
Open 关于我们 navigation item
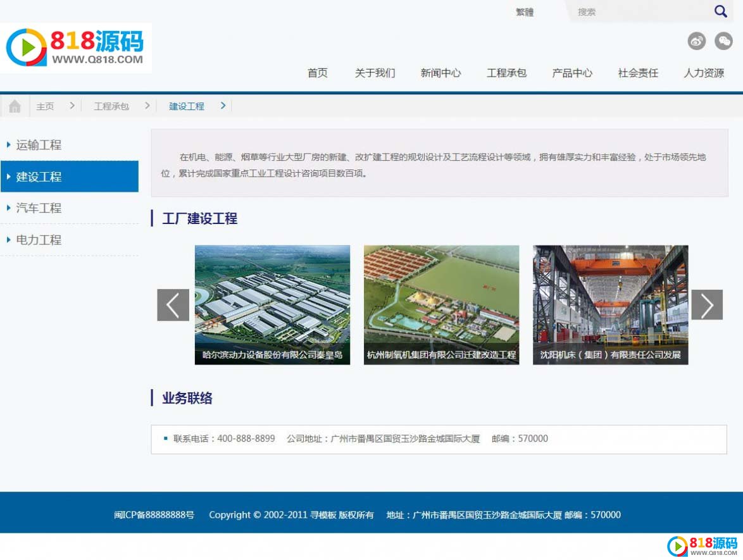click(375, 73)
